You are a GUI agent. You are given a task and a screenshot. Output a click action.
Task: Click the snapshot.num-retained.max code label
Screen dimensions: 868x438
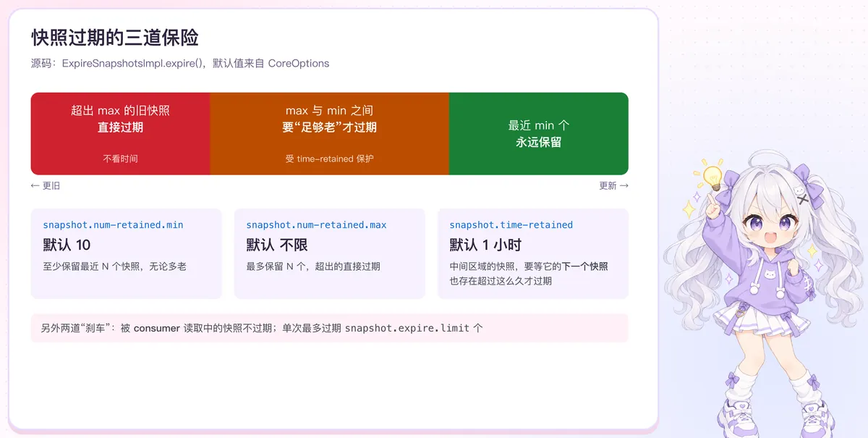[316, 225]
